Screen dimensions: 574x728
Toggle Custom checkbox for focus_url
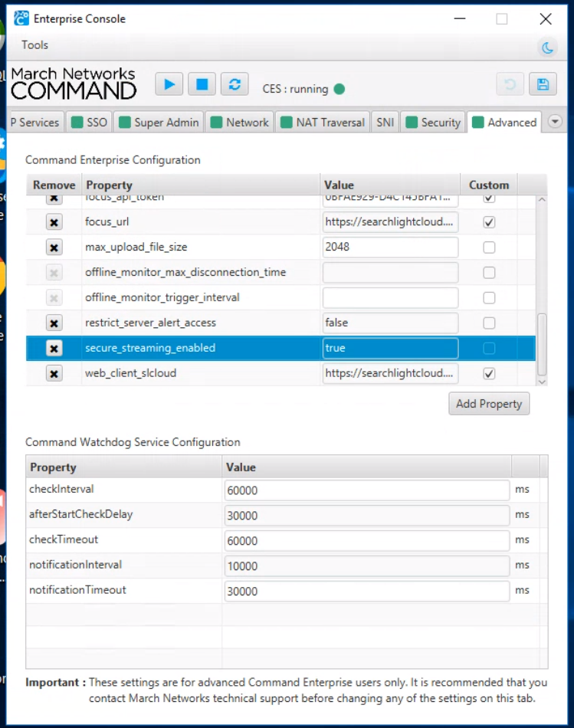pos(489,222)
